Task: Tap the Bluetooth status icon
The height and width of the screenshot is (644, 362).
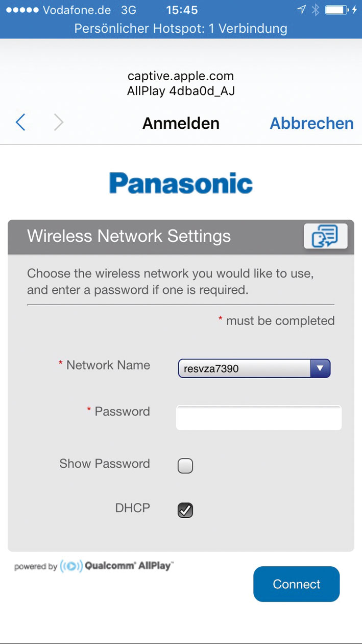Action: coord(316,10)
